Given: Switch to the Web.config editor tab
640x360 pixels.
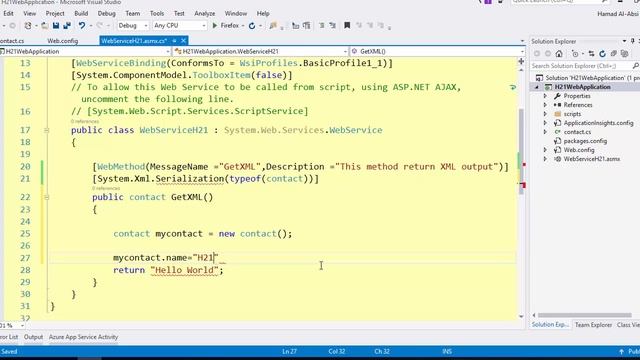Looking at the screenshot, I should [62, 41].
